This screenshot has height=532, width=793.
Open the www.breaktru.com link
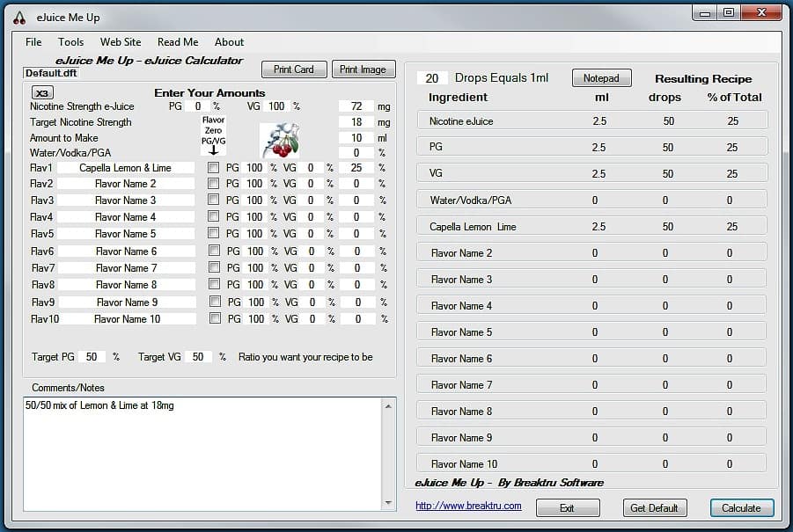point(468,506)
